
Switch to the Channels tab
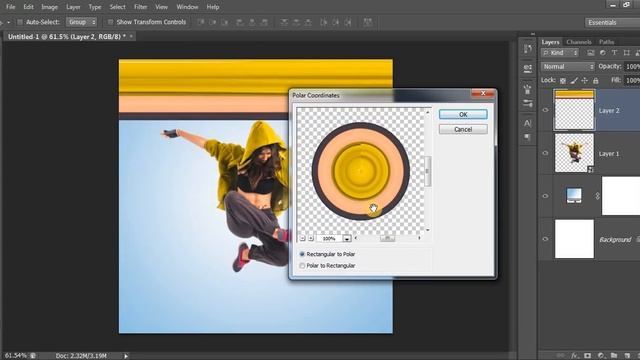click(579, 42)
